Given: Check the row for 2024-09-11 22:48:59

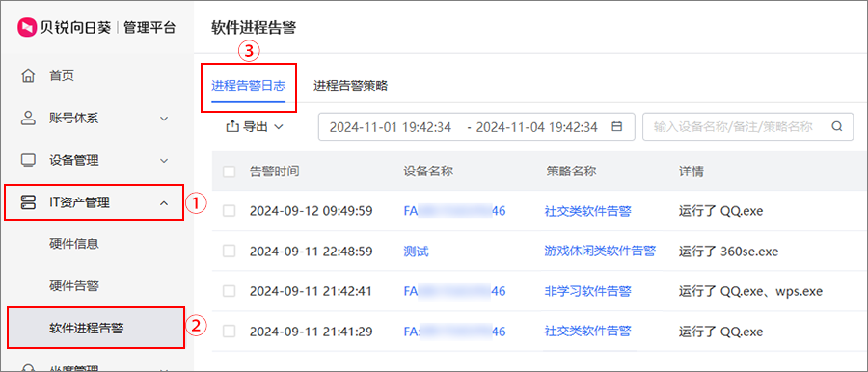Looking at the screenshot, I should click(x=230, y=252).
